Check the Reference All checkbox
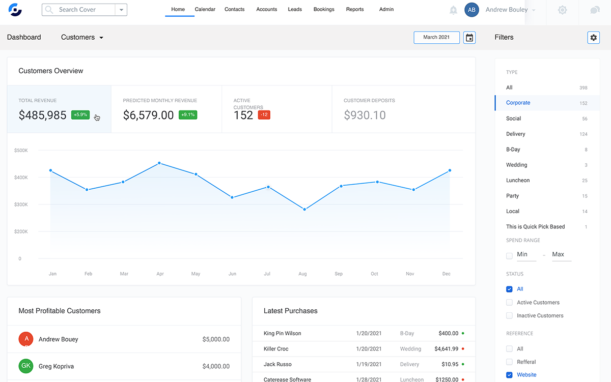 pyautogui.click(x=509, y=348)
